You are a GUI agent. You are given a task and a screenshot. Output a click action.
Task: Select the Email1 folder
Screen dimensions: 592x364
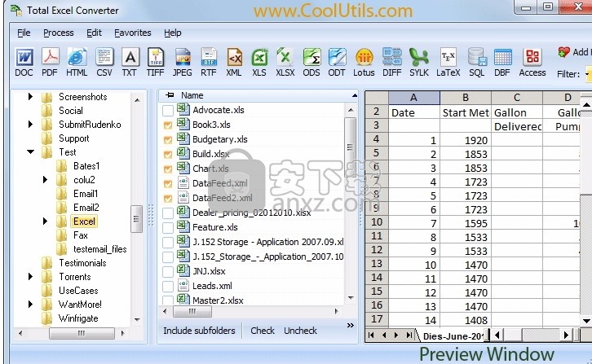(x=86, y=194)
